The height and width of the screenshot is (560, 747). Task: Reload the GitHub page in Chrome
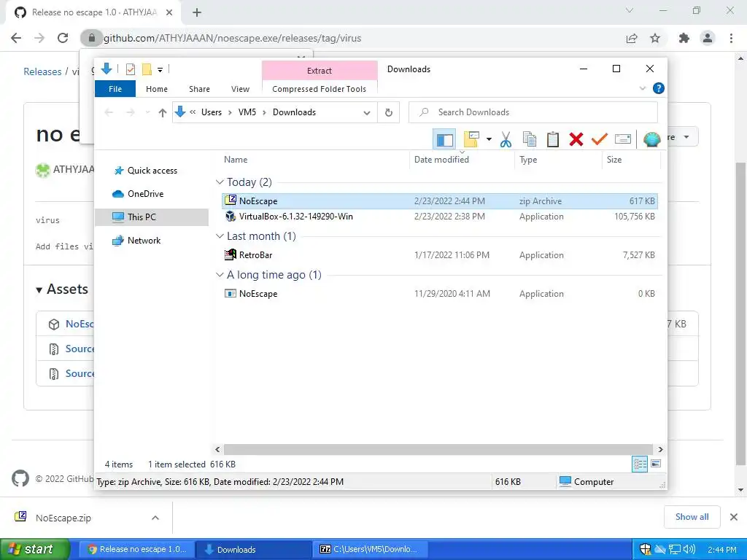point(63,38)
